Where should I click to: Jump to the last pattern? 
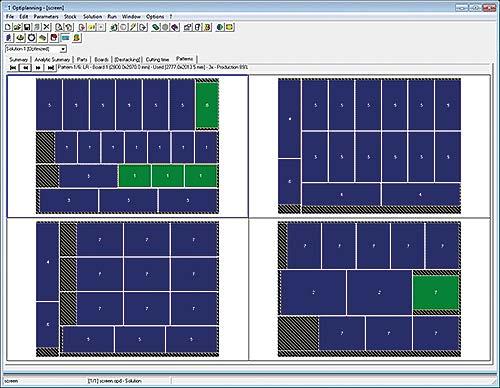tap(50, 68)
